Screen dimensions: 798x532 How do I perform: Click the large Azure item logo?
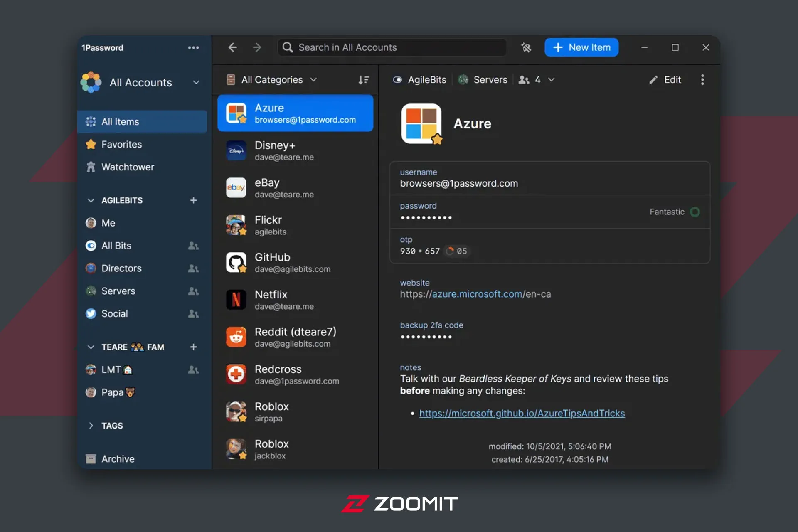(421, 124)
